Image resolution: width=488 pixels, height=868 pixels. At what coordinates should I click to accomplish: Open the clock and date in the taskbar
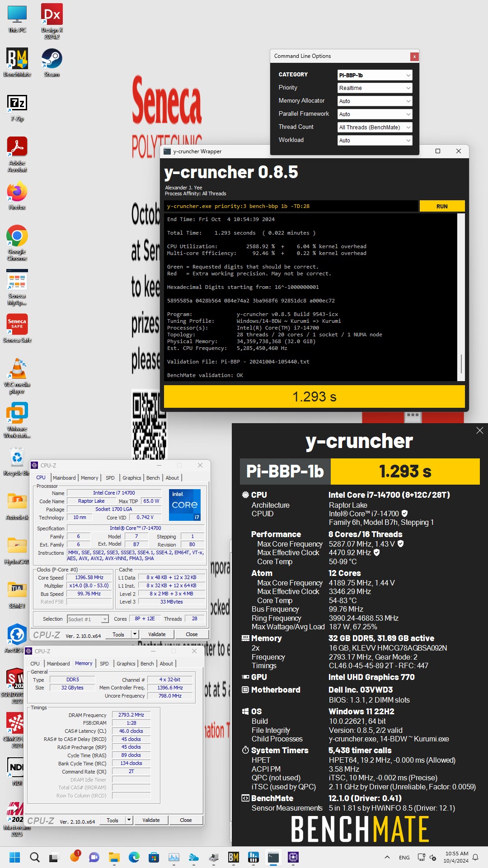tap(456, 857)
